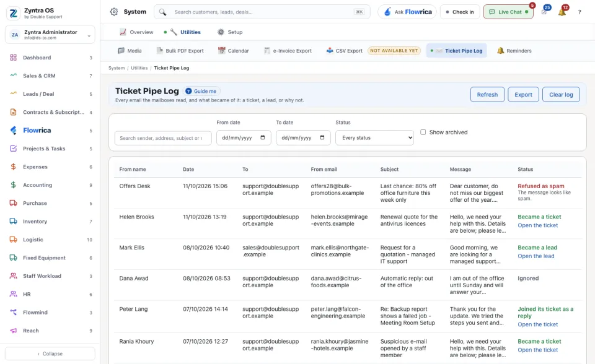Click the From date input field

[x=244, y=137]
